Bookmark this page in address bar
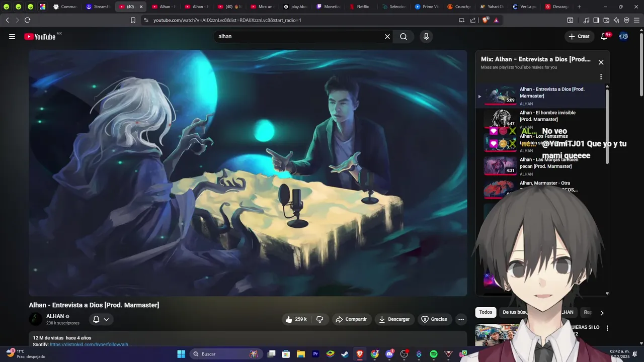Viewport: 644px width, 362px height. [x=133, y=20]
